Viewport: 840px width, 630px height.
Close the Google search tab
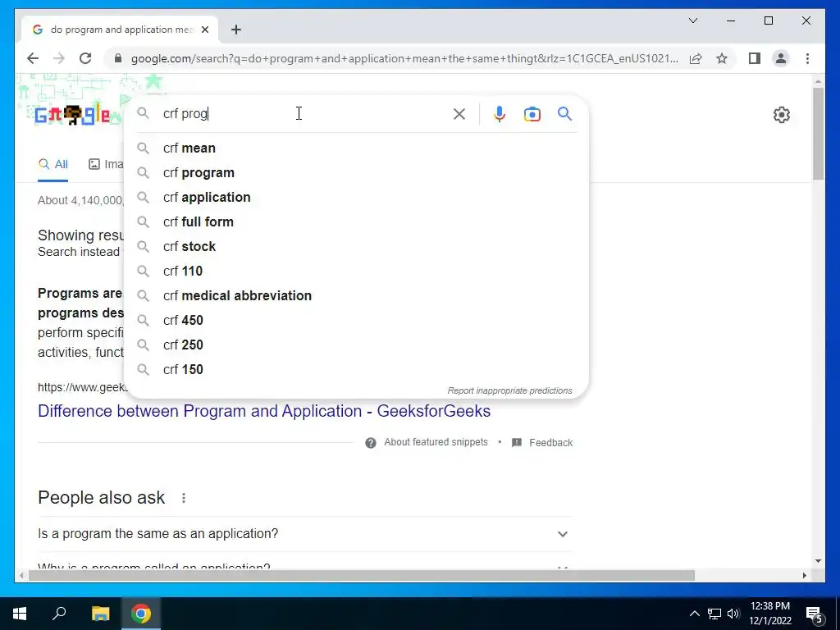204,30
